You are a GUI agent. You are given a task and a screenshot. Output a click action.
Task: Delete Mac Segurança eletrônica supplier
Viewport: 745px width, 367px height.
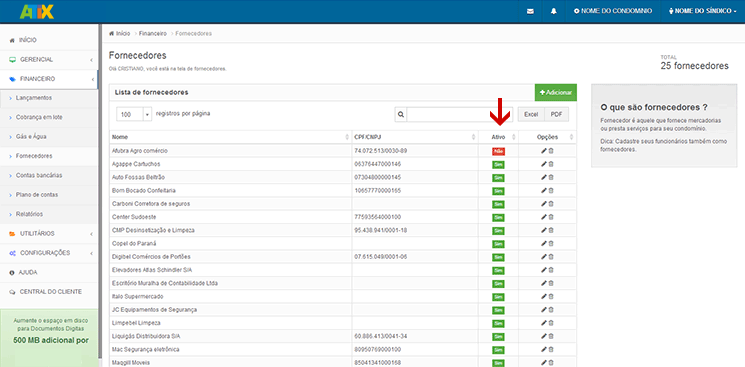551,350
